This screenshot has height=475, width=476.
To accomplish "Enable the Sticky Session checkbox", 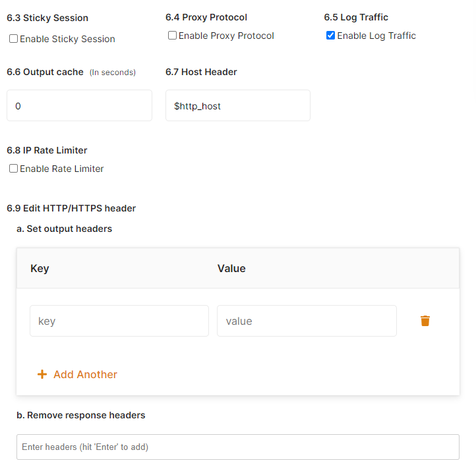I will (13, 39).
